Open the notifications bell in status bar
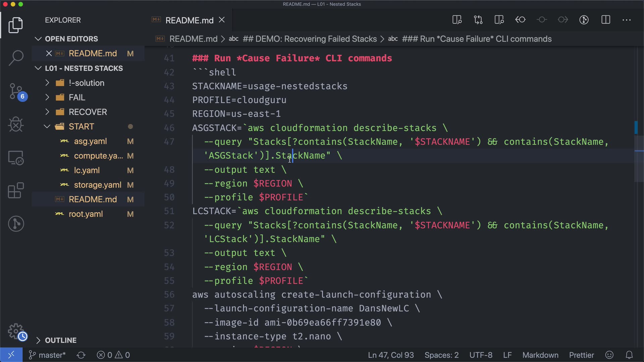This screenshot has width=644, height=362. (629, 355)
